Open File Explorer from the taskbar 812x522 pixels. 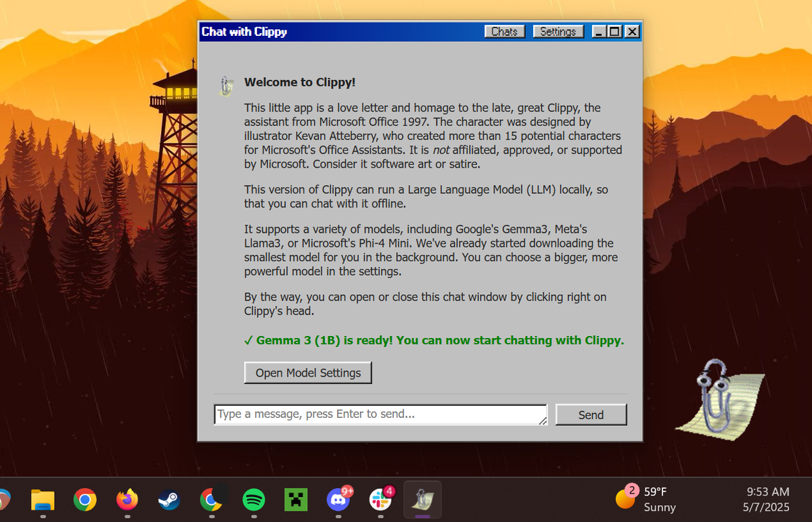(43, 500)
